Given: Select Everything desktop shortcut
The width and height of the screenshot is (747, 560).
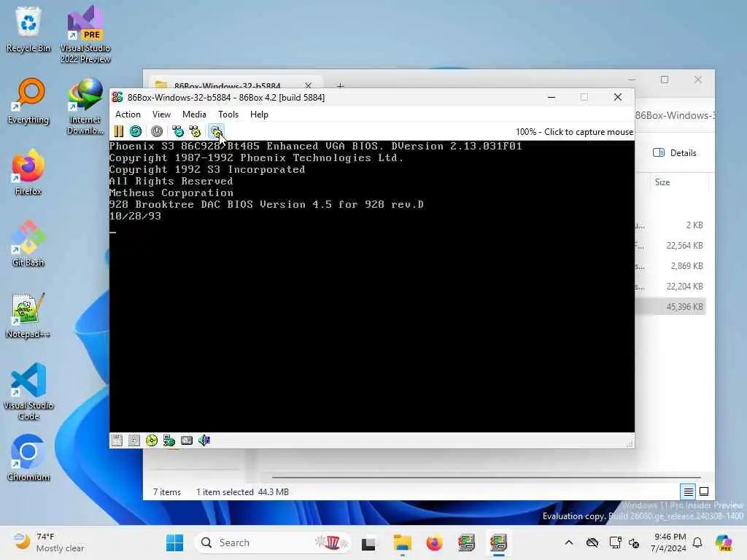Looking at the screenshot, I should click(28, 101).
